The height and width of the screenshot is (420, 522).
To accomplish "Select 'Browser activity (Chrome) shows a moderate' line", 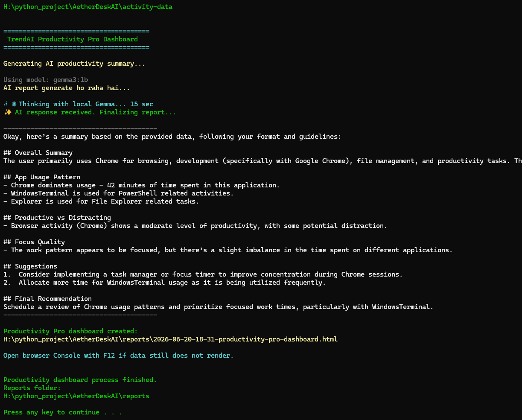I will (x=195, y=226).
